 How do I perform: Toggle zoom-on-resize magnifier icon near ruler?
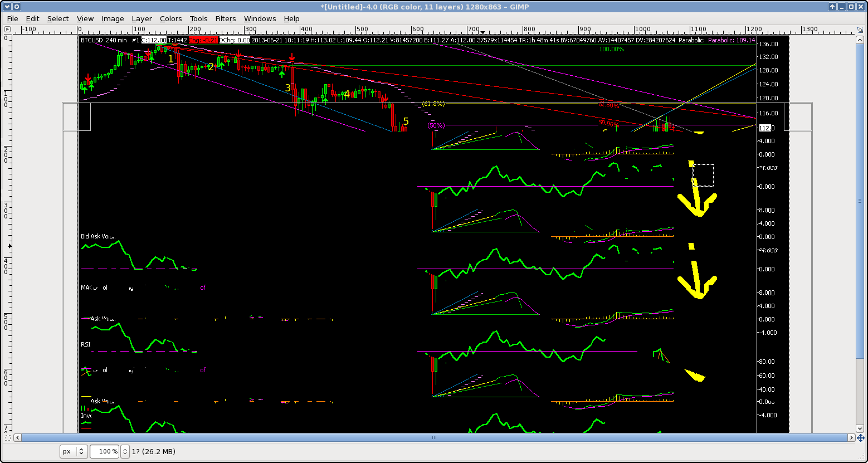click(861, 30)
